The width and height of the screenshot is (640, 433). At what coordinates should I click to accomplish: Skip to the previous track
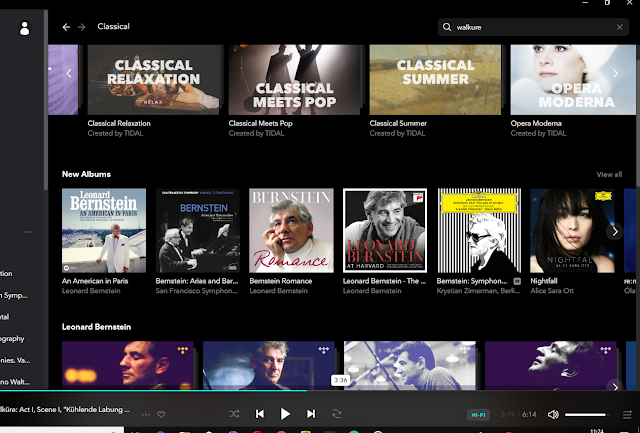click(260, 414)
